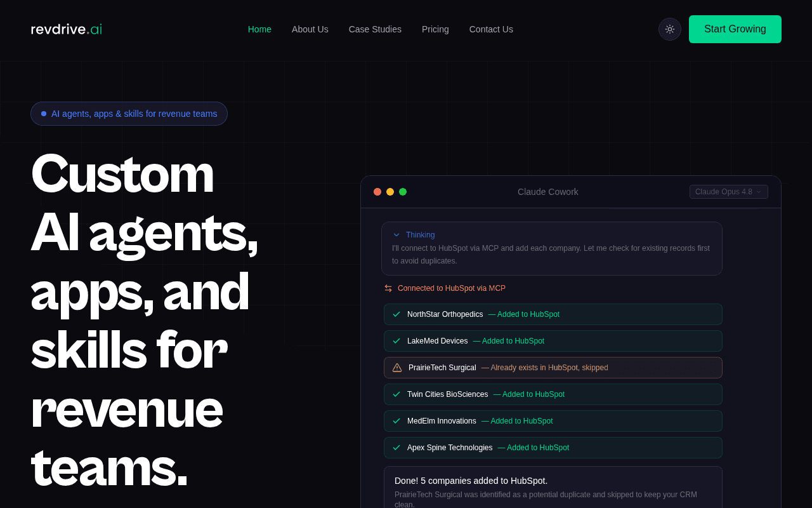
Task: Click the red close dot in Claude Cowork
Action: point(377,192)
